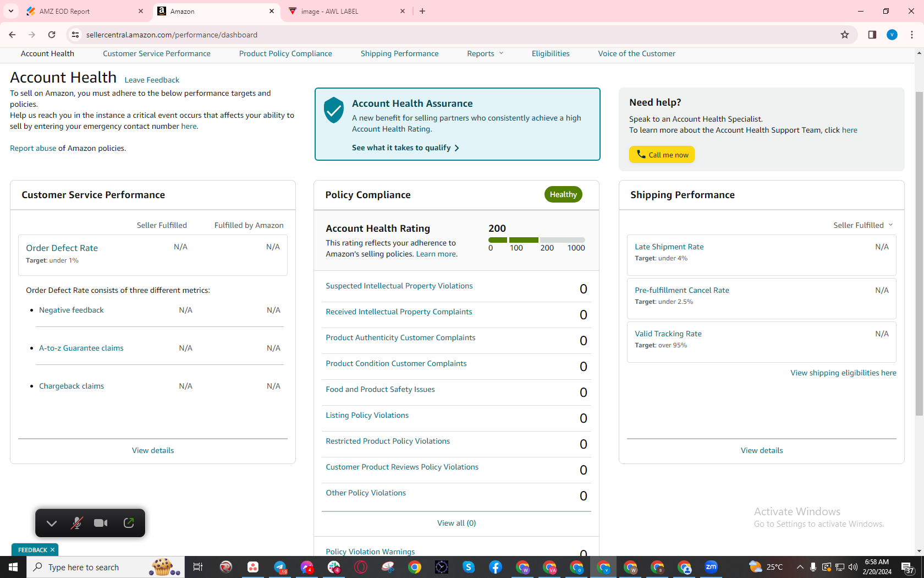Open Received Intellectual Property Complaints
The width and height of the screenshot is (924, 578).
point(399,312)
